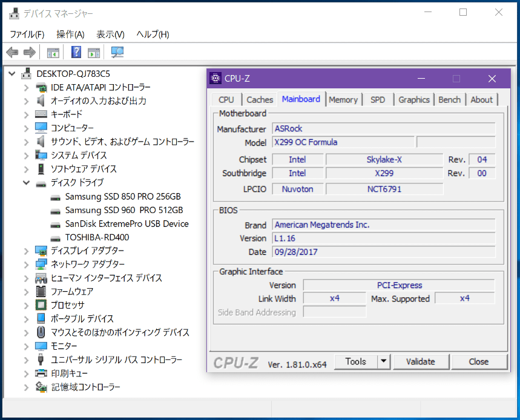Click the action pane toolbar icon
The width and height of the screenshot is (520, 420).
pos(94,53)
